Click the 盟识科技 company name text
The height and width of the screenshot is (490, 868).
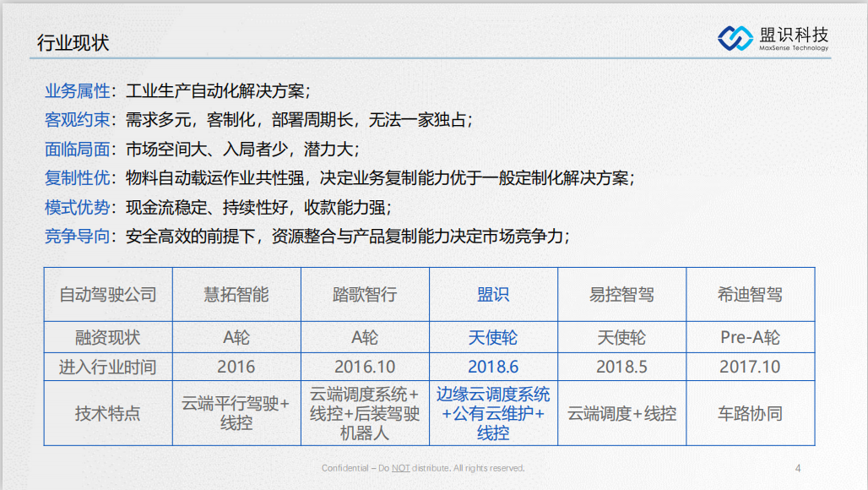coord(794,35)
